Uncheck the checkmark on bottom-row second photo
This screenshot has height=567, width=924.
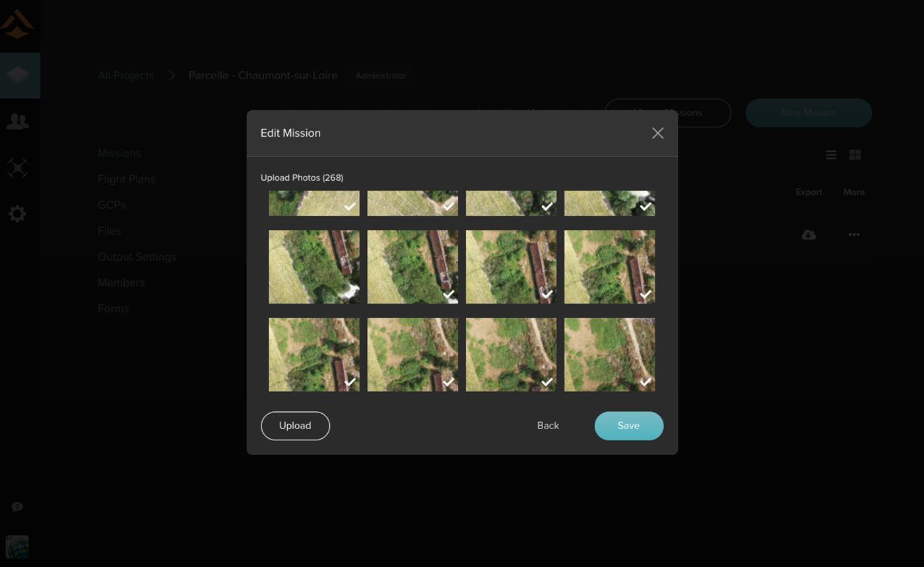pyautogui.click(x=448, y=382)
